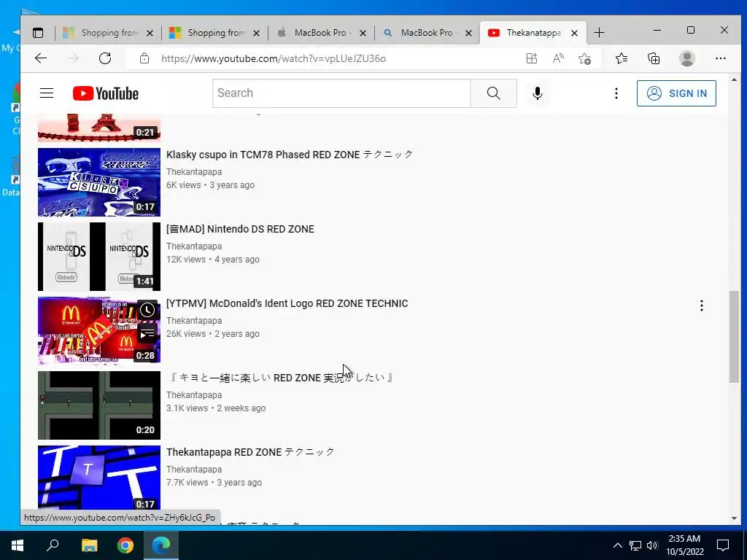Click '26K views' text
This screenshot has width=747, height=560.
[x=186, y=334]
